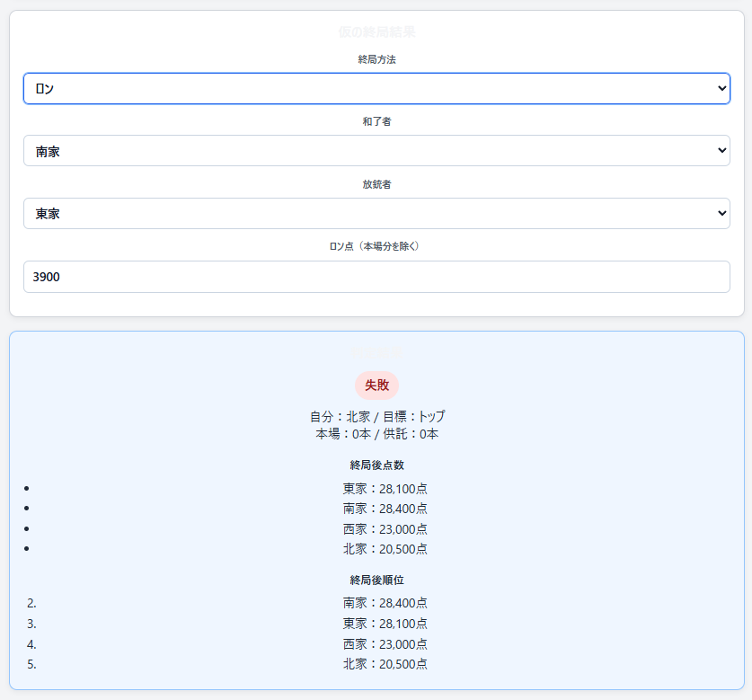752x700 pixels.
Task: Open the 和了者 dropdown showing 南家
Action: tap(376, 151)
